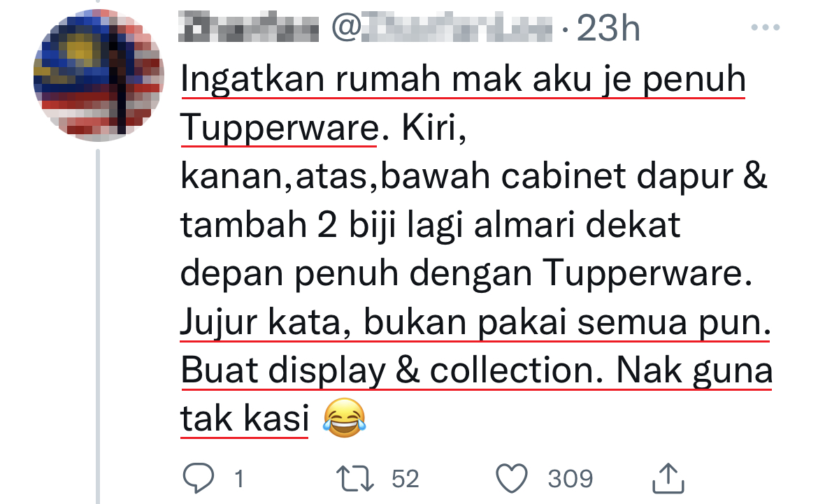
Task: Open the blurred display name link
Action: coord(248,28)
